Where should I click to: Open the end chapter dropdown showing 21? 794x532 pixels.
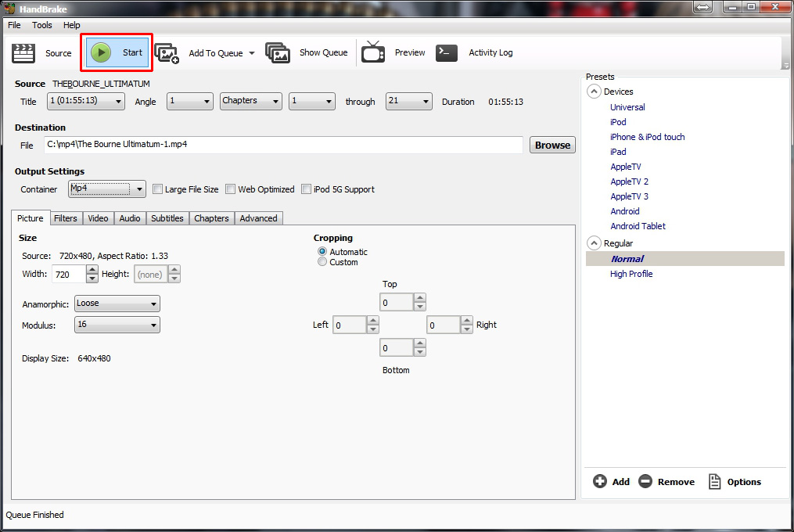pos(408,102)
